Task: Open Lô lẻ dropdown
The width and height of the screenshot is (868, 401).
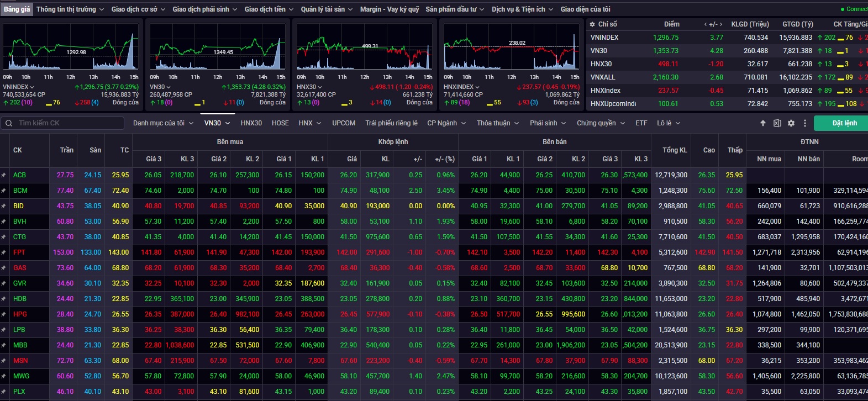Action: [669, 123]
